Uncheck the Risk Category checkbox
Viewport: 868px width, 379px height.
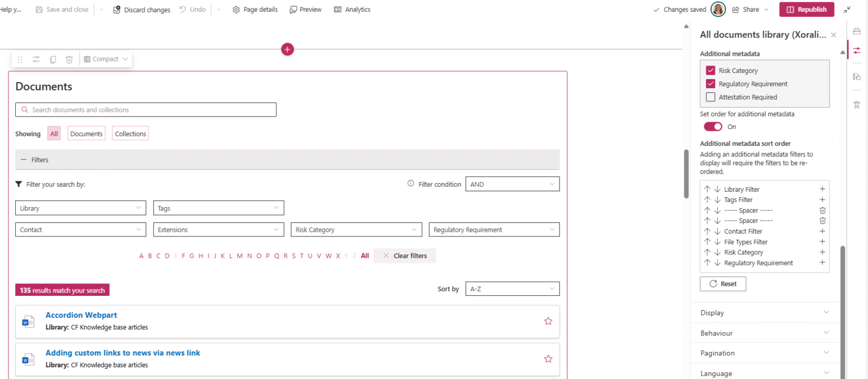pyautogui.click(x=710, y=71)
